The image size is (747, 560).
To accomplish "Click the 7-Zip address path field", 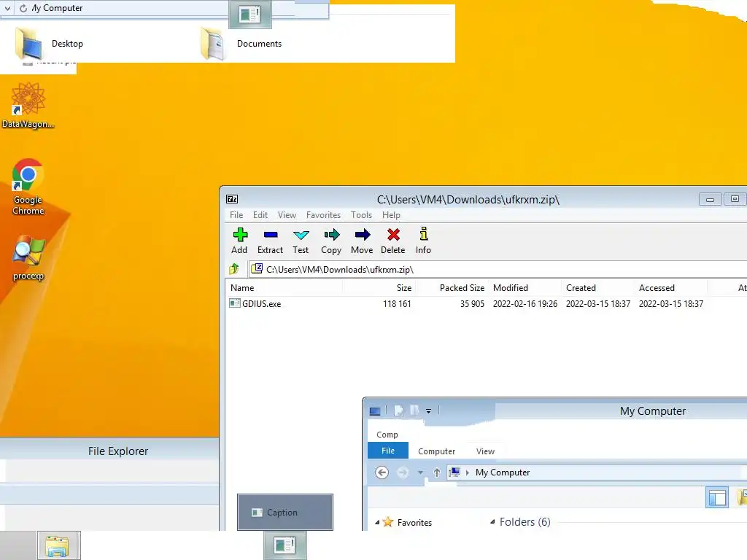I will point(498,269).
